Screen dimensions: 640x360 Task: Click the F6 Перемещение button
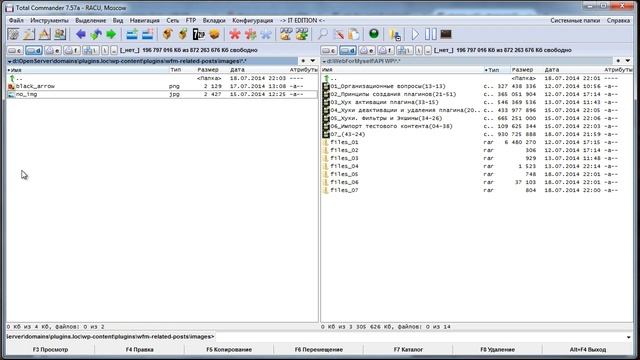(x=319, y=350)
